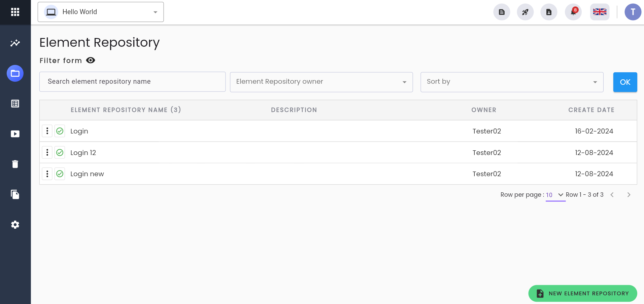Screen dimensions: 644x304
Task: Open the list view sidebar icon
Action: [x=15, y=104]
